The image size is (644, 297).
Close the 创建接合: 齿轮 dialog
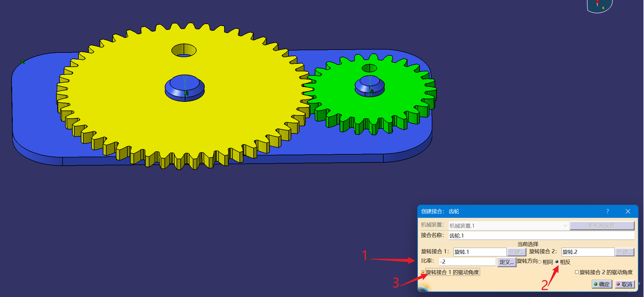[628, 211]
